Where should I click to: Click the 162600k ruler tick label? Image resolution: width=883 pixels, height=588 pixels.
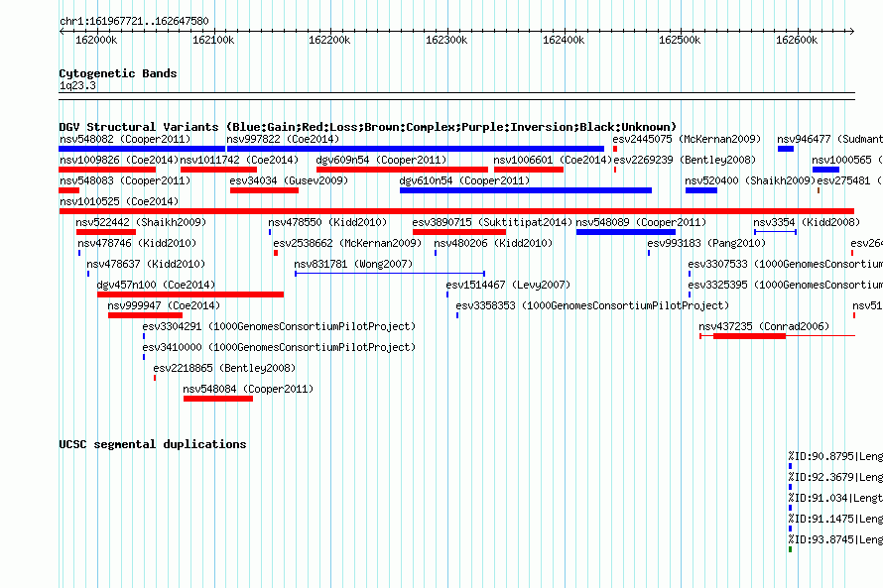[797, 40]
